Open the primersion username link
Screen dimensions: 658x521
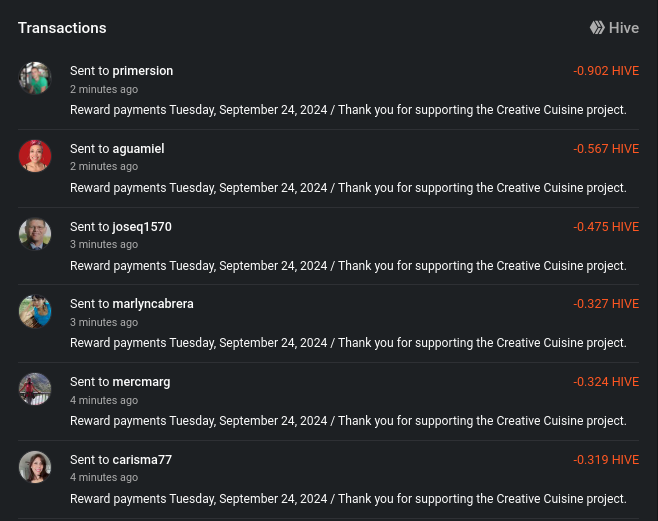tap(143, 71)
